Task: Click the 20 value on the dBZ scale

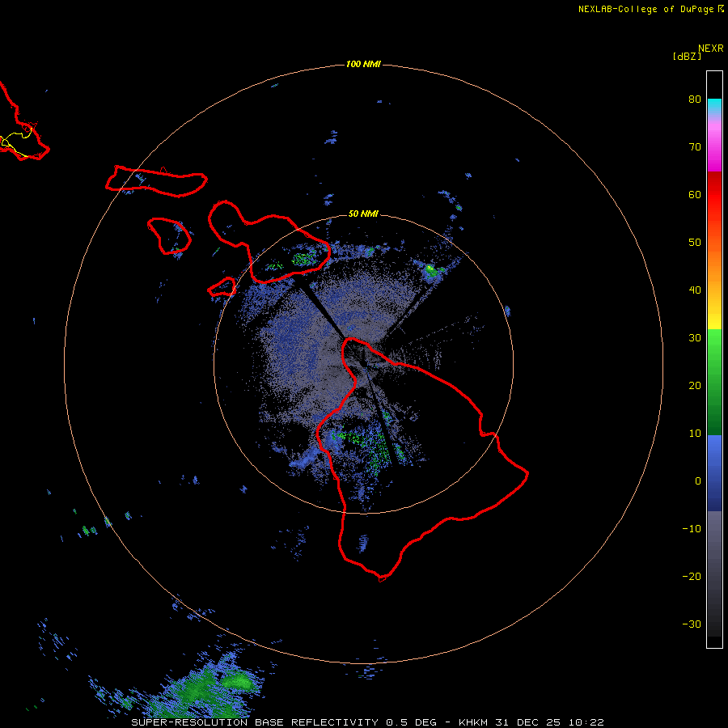Action: point(695,386)
